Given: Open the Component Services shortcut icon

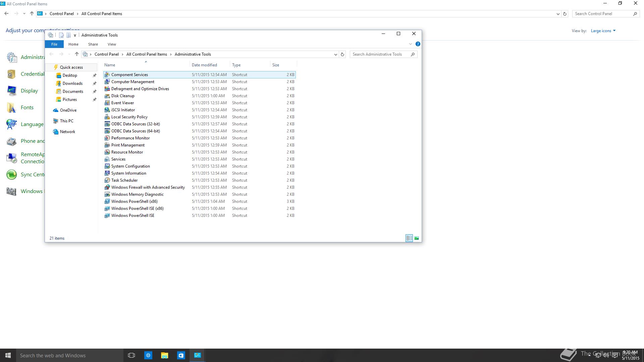Looking at the screenshot, I should point(107,75).
